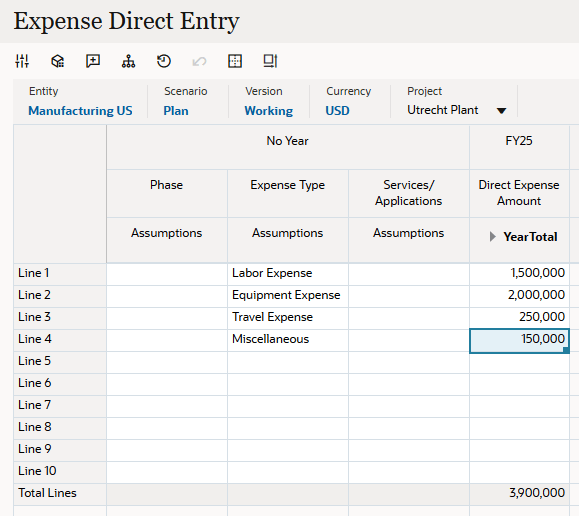Click the cube data icon in toolbar
Screen dimensions: 579x516
58,61
